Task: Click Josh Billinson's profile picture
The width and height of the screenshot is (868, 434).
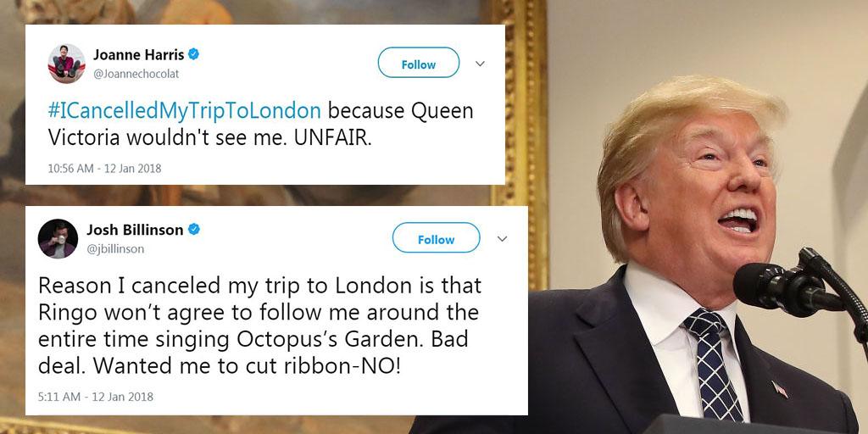Action: 58,238
